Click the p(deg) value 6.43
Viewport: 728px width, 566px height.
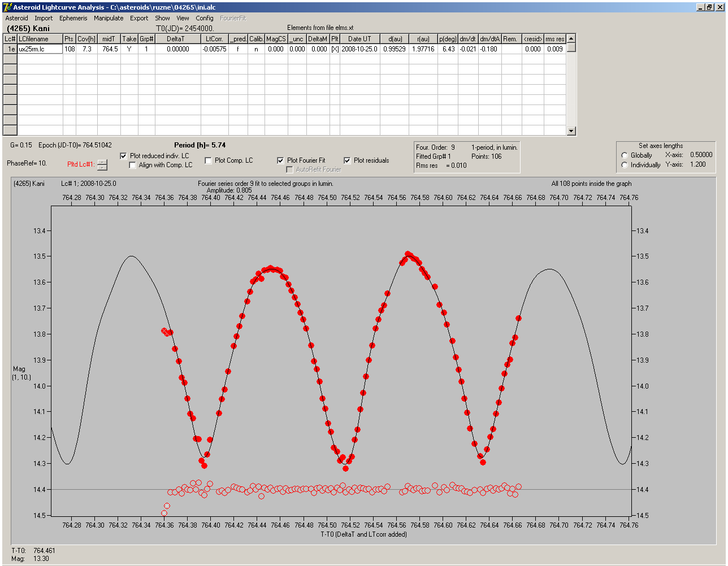click(449, 49)
